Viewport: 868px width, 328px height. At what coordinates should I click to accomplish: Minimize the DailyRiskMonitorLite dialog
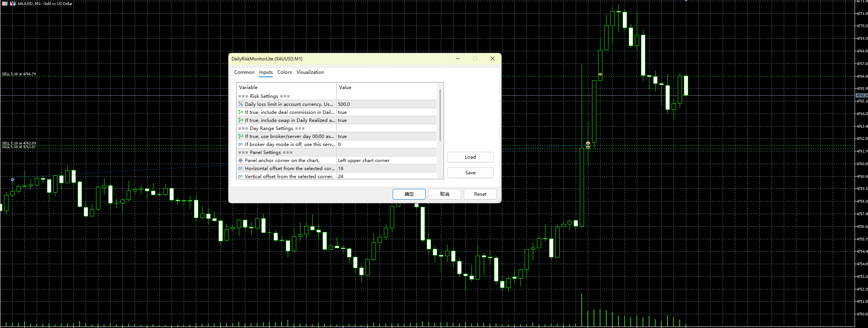pyautogui.click(x=458, y=58)
